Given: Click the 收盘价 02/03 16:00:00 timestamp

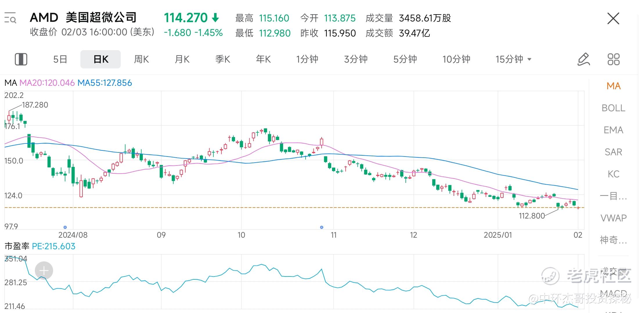Looking at the screenshot, I should (92, 32).
